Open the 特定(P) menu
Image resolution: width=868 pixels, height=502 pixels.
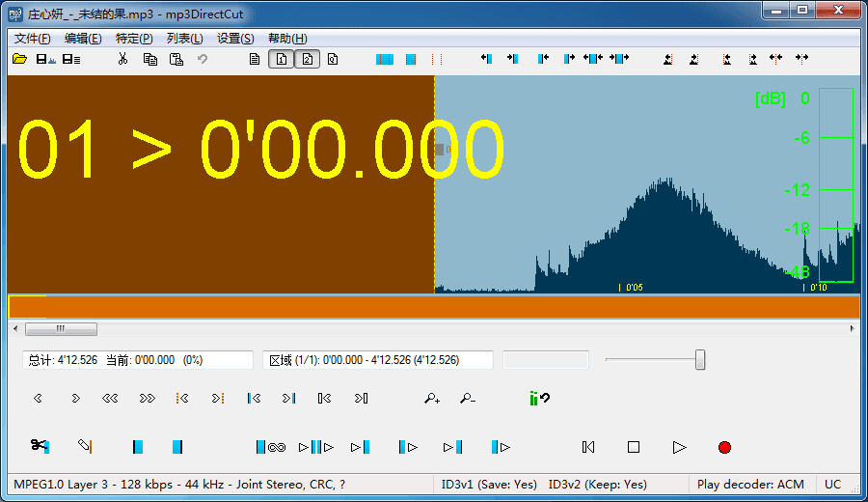tap(134, 39)
